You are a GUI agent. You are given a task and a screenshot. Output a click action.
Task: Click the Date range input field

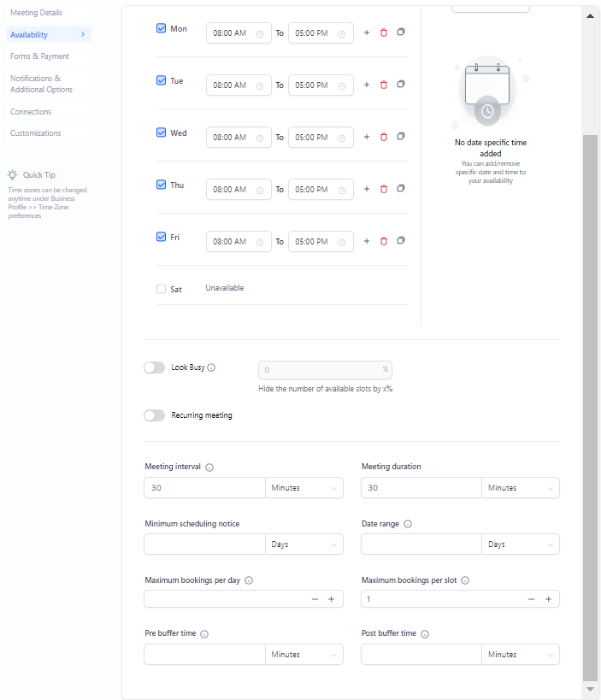(x=421, y=544)
